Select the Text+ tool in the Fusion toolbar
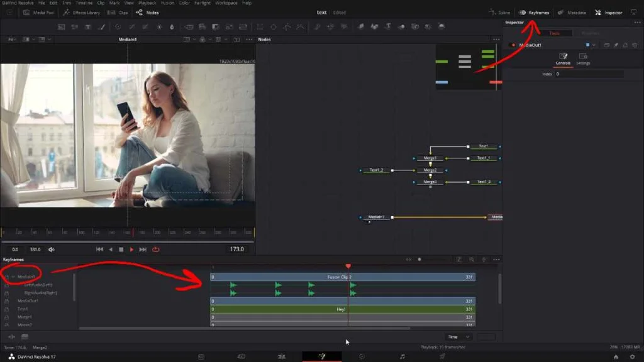 (87, 27)
